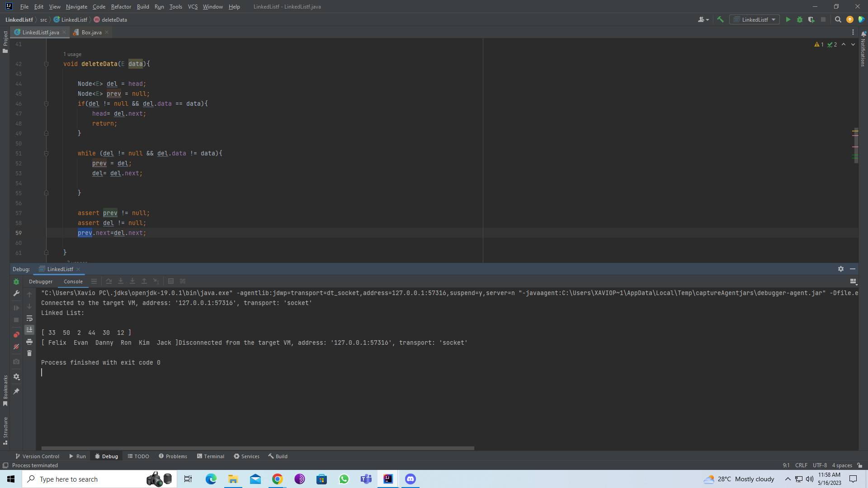Open debug layout settings icon
The width and height of the screenshot is (868, 488).
click(853, 282)
